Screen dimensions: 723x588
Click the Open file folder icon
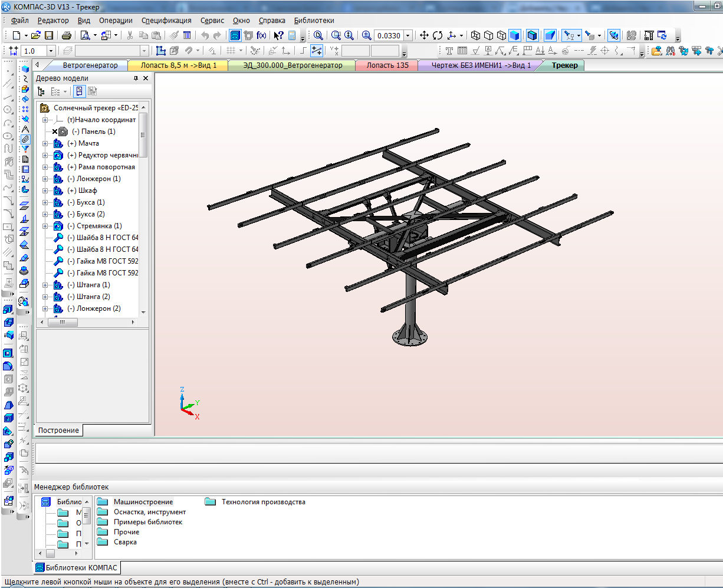[36, 35]
